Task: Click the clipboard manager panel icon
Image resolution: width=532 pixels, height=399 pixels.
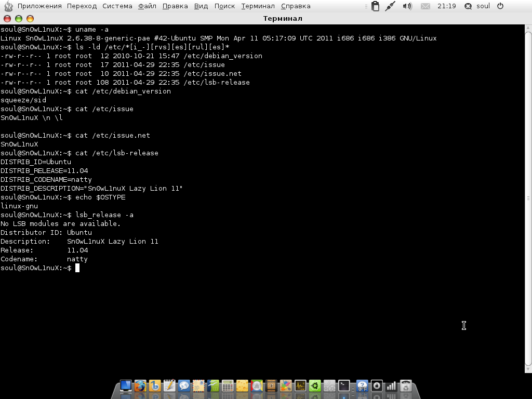Action: pos(375,6)
